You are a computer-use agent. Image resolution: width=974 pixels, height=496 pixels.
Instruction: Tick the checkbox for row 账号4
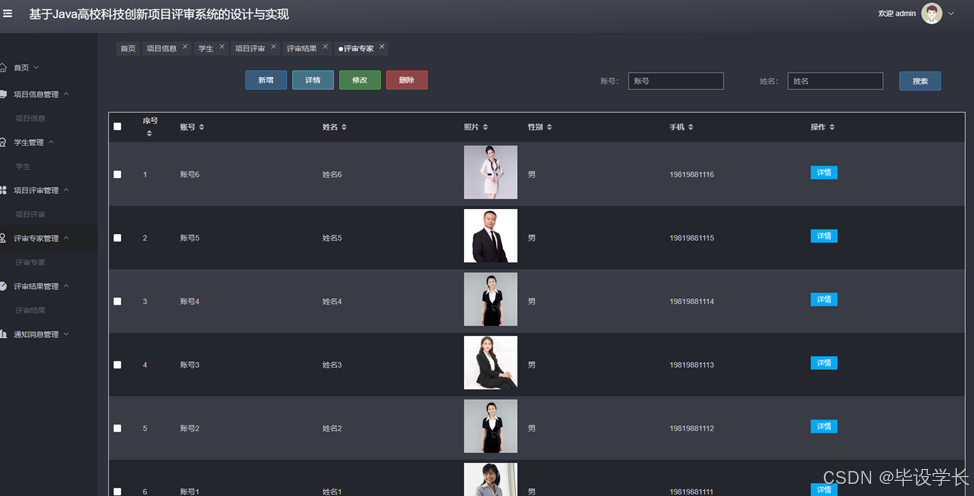(117, 301)
